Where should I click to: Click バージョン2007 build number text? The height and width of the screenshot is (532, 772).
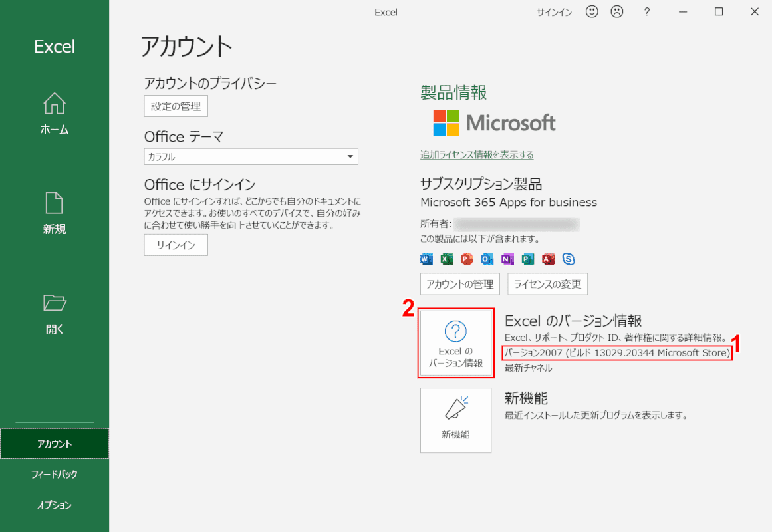click(x=617, y=352)
